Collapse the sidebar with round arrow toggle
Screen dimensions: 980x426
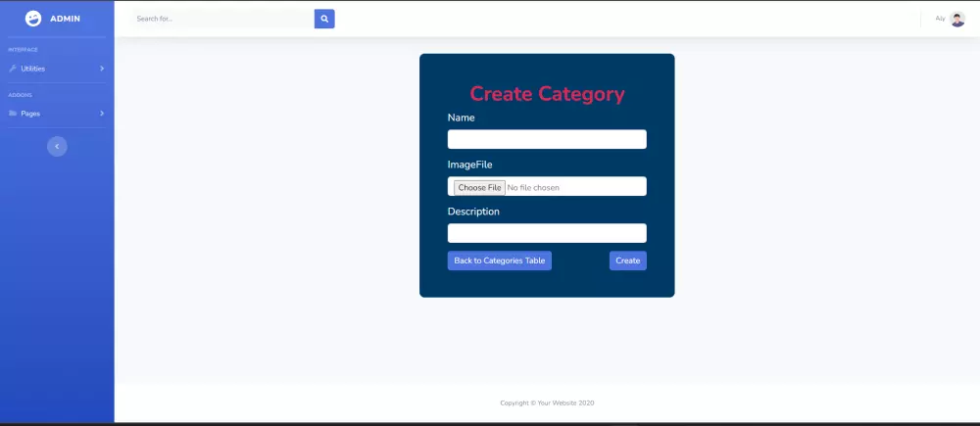click(57, 146)
